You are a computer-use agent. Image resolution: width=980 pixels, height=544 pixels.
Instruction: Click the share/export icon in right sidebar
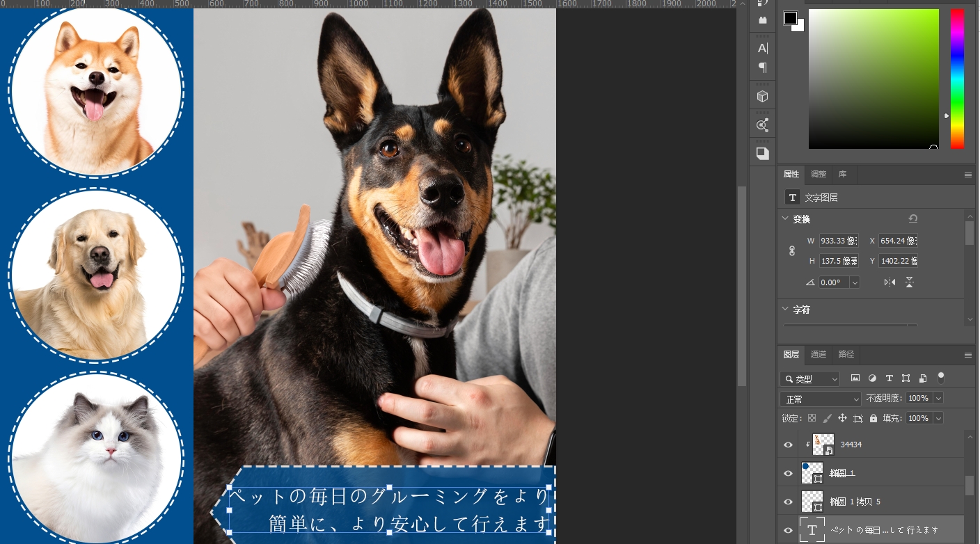(x=762, y=124)
